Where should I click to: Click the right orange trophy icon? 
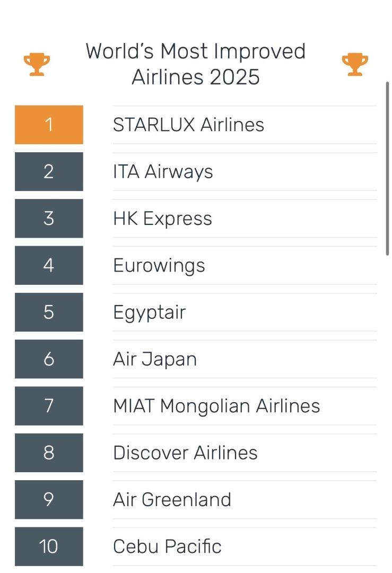[354, 64]
